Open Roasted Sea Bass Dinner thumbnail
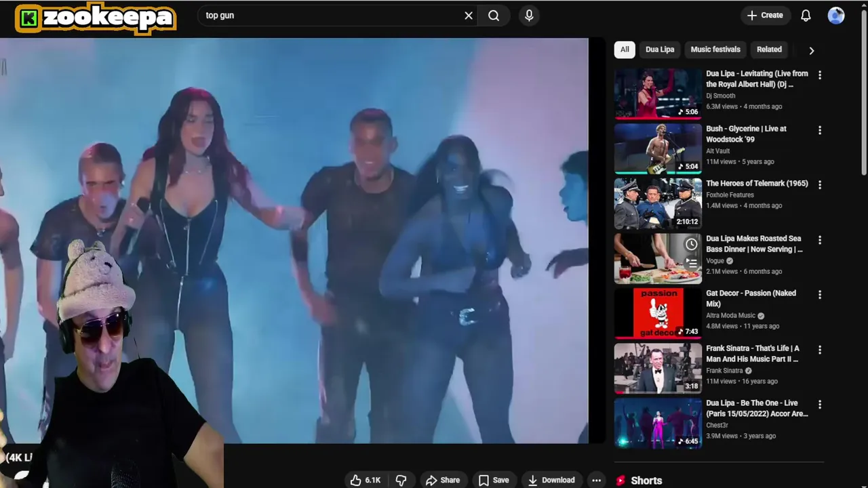Screen dimensions: 868x488 (658, 258)
